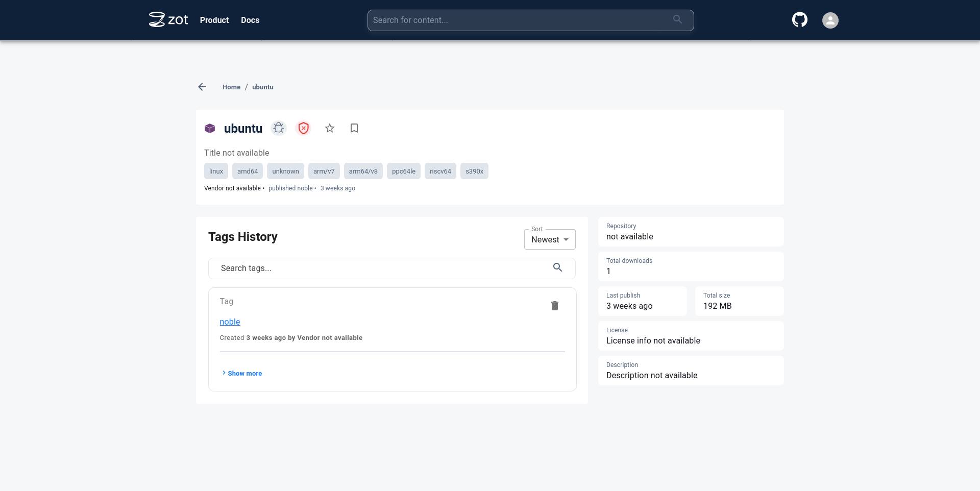Click the vulnerability bug icon
The height and width of the screenshot is (491, 980).
(279, 128)
